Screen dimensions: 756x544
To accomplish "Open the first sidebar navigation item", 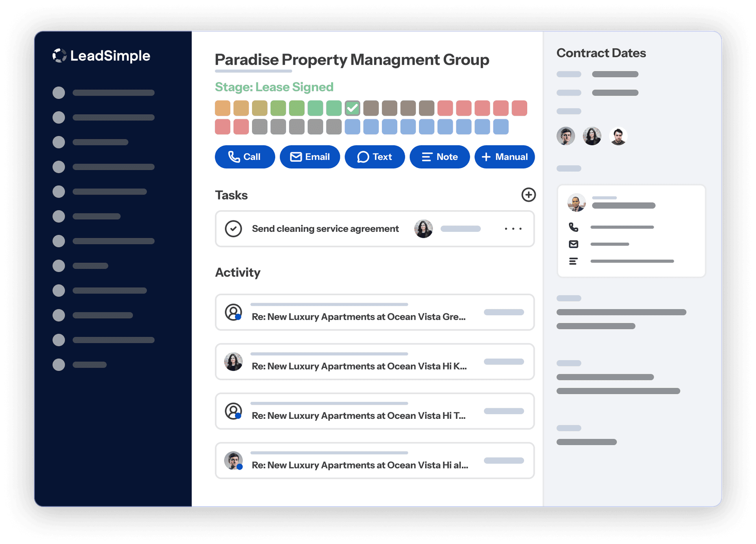I will pos(104,93).
